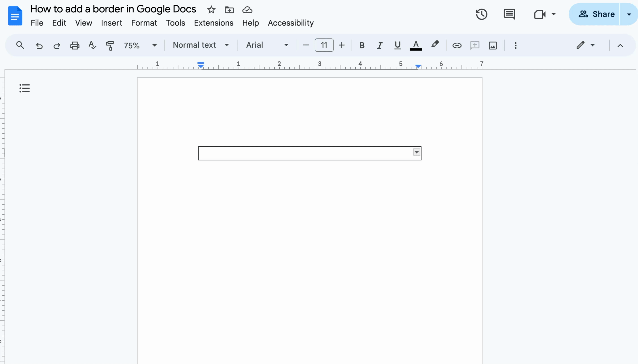Toggle bold formatting

pos(362,45)
